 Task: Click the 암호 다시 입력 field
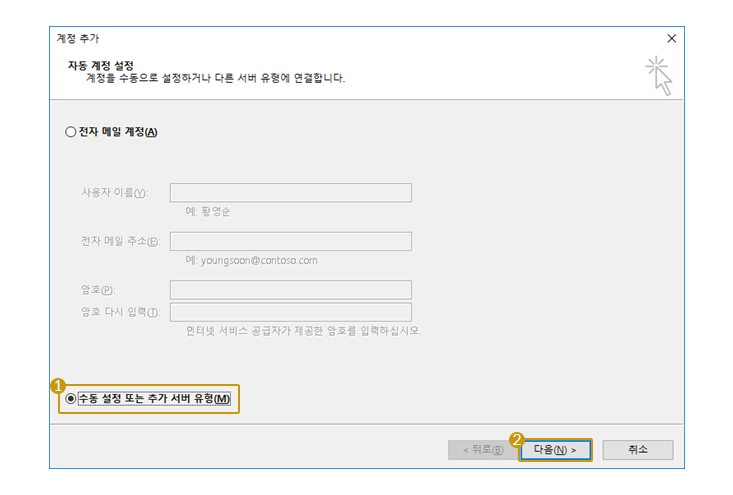coord(290,312)
